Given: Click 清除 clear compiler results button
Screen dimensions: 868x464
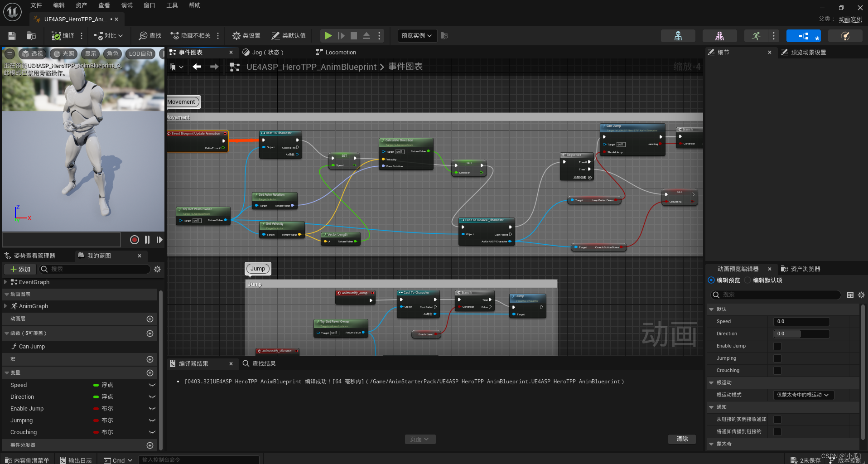Looking at the screenshot, I should point(682,439).
